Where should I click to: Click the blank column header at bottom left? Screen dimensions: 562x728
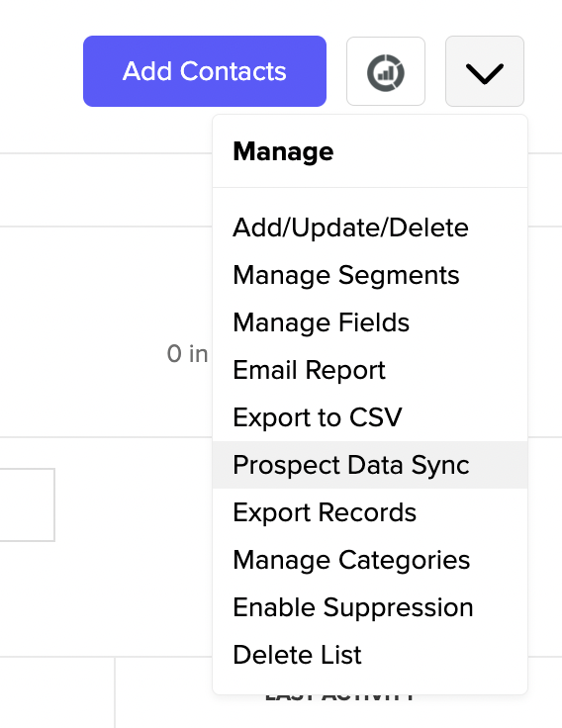pyautogui.click(x=57, y=692)
